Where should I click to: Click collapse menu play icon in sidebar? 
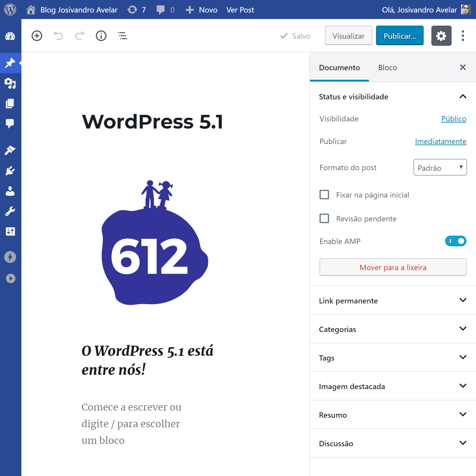pyautogui.click(x=10, y=278)
